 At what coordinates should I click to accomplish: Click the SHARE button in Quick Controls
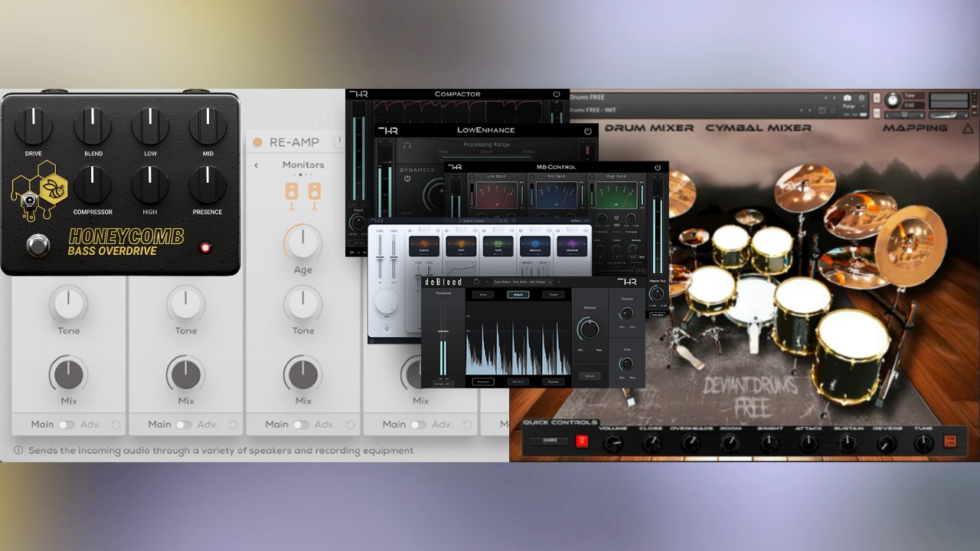(x=549, y=441)
